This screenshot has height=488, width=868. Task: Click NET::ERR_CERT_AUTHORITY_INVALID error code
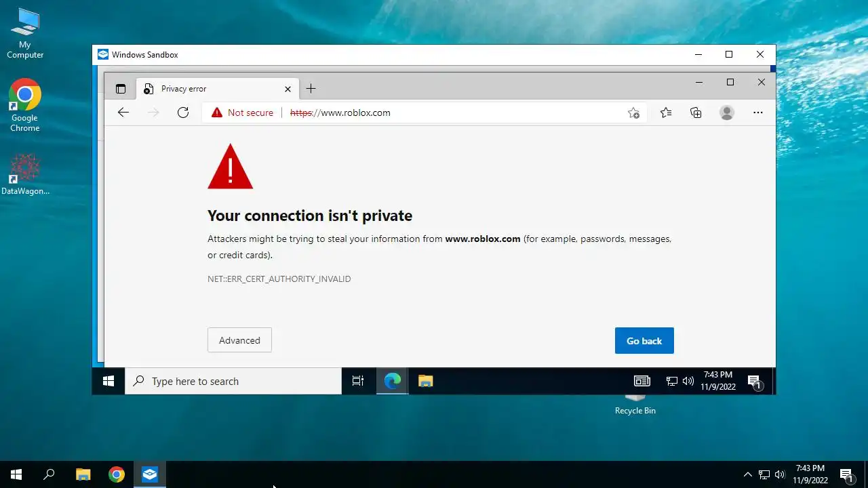coord(279,279)
